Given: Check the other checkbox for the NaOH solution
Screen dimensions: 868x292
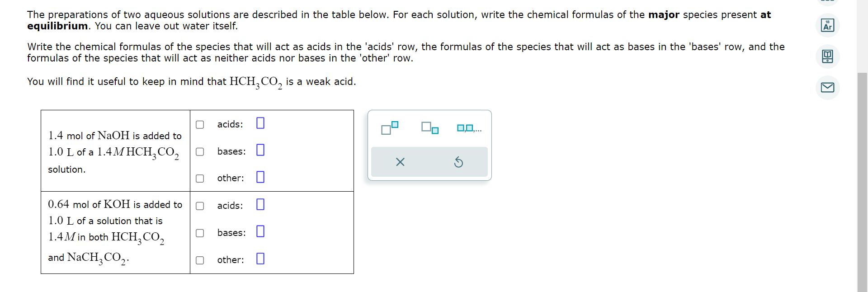Looking at the screenshot, I should 200,179.
